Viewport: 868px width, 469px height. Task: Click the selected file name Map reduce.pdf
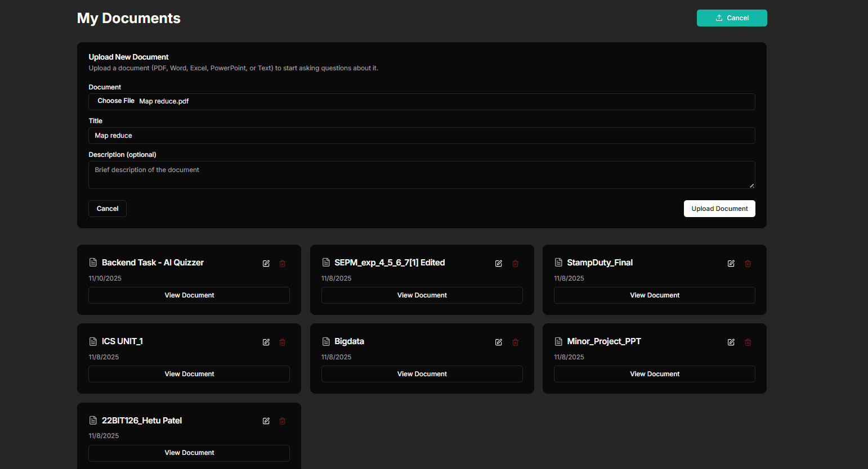point(164,101)
